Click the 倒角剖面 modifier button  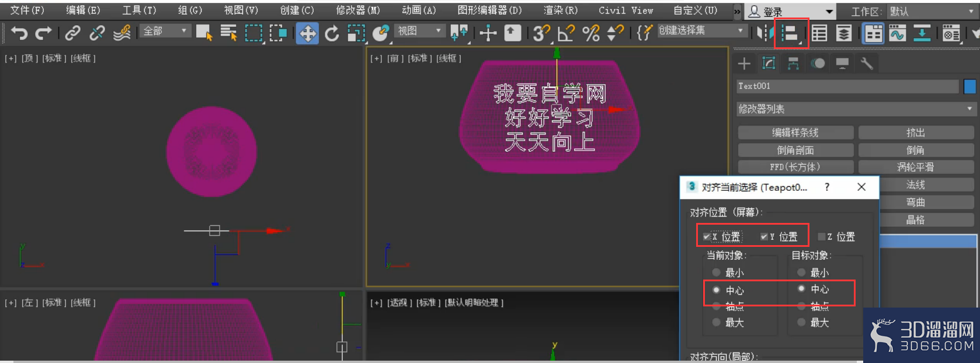(795, 150)
